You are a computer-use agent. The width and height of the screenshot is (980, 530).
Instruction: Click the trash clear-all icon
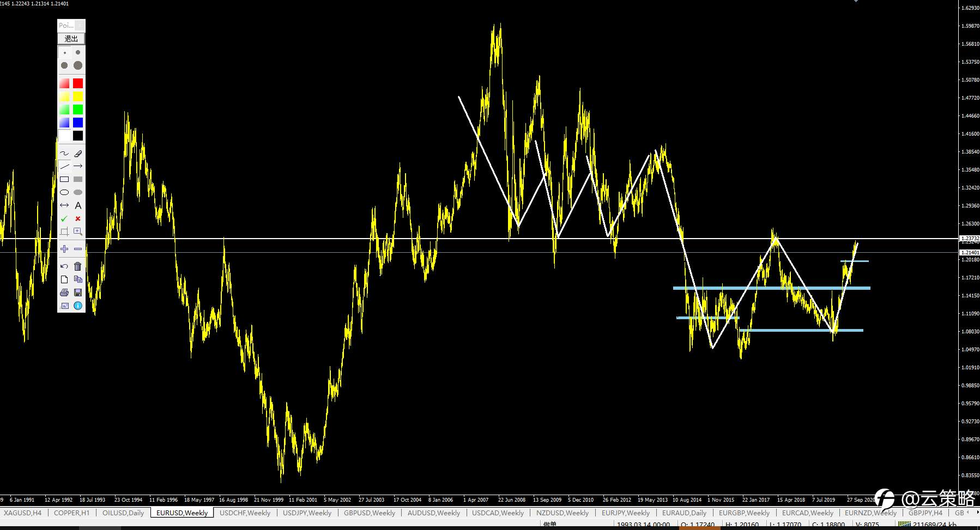coord(78,266)
